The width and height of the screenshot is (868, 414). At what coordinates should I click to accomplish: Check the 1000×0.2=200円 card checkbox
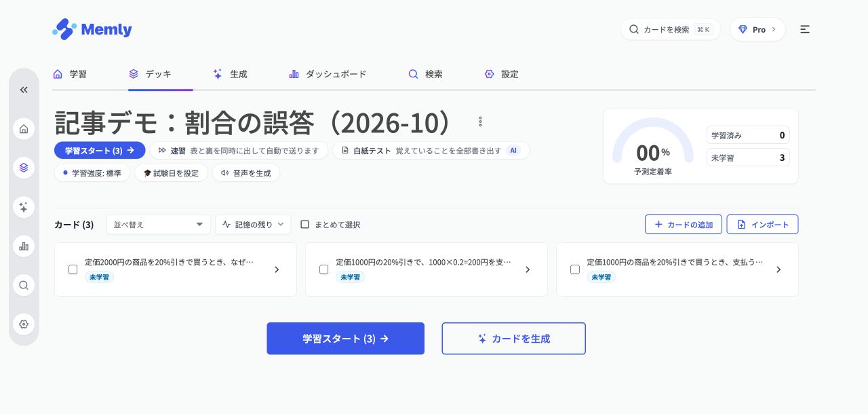(x=324, y=269)
